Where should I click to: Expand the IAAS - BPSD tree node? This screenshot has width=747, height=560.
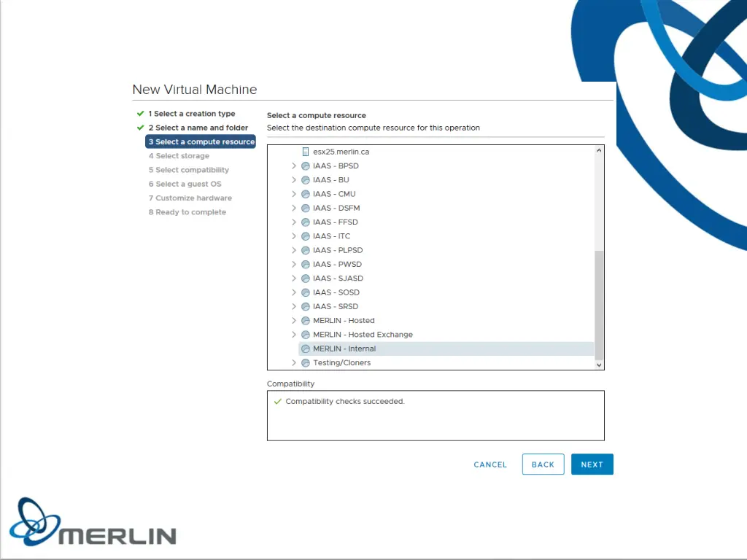[294, 166]
